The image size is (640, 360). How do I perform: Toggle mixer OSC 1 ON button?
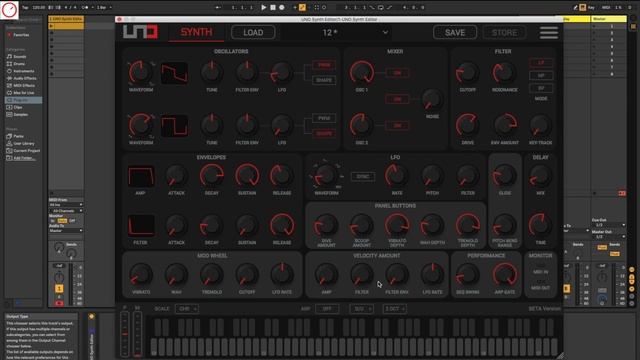click(397, 73)
